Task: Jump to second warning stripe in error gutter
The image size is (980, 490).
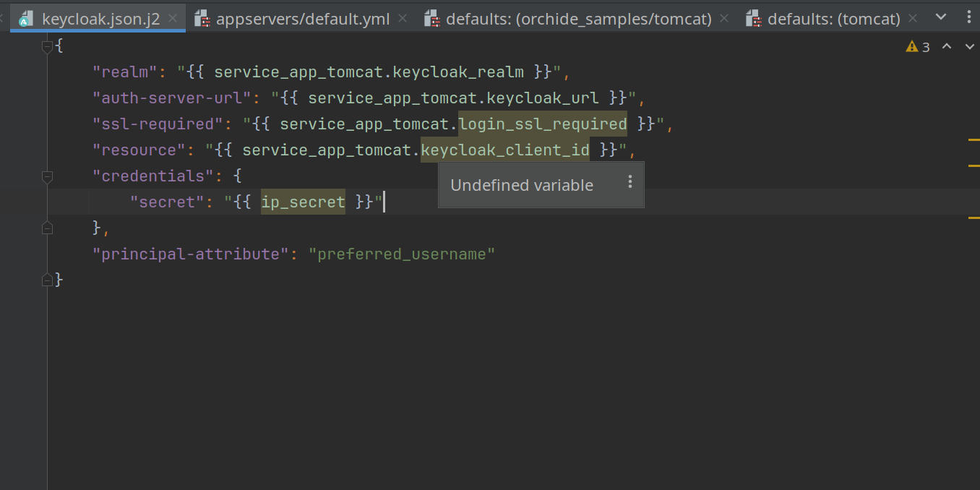Action: coord(973,166)
